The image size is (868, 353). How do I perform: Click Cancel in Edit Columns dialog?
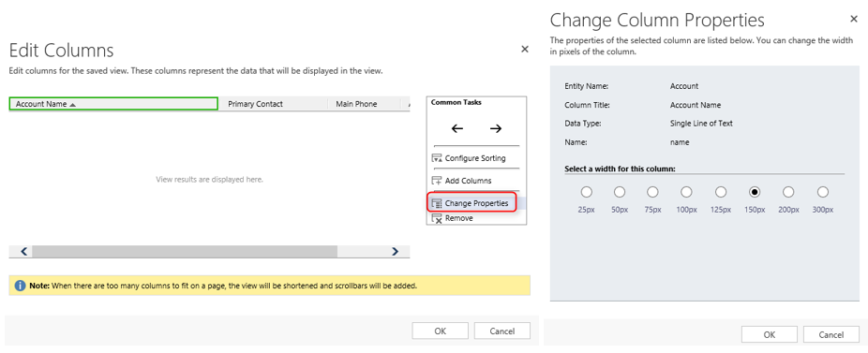tap(502, 331)
